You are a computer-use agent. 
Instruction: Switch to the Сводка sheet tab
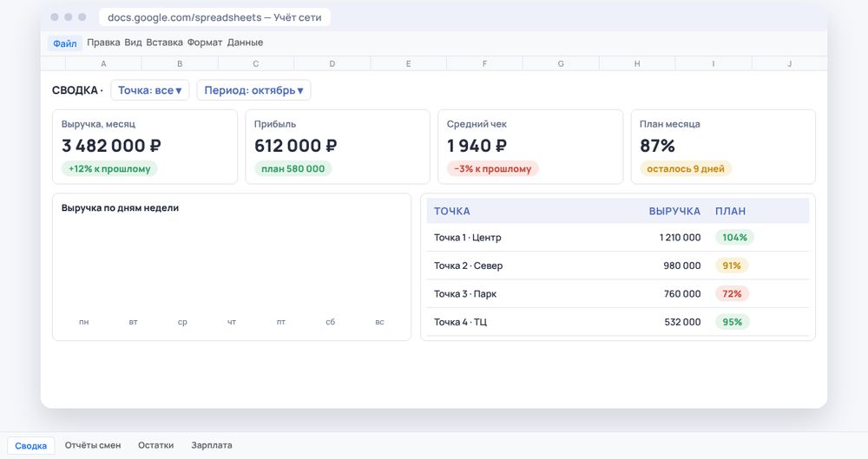click(31, 446)
